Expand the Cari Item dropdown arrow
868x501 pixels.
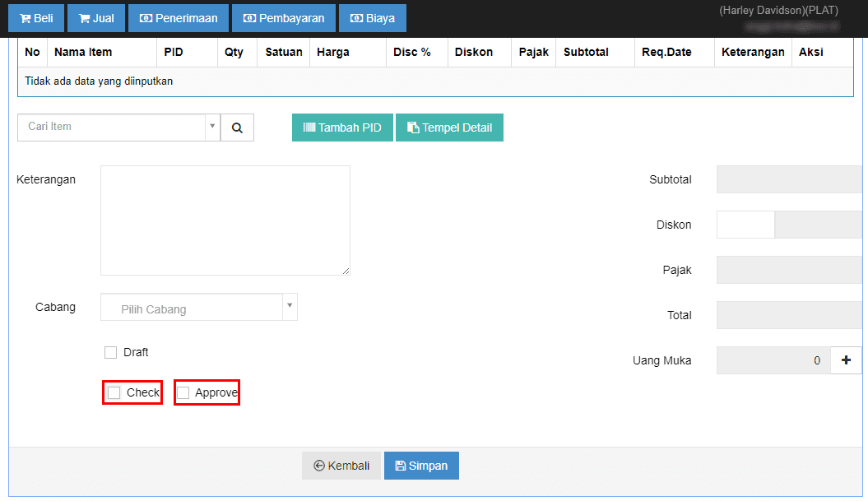[x=212, y=127]
